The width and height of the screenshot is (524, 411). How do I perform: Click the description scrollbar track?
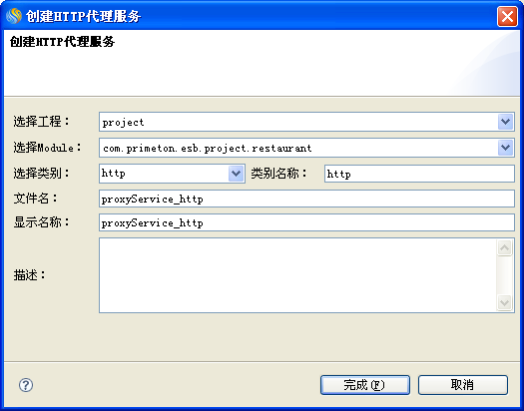coord(504,275)
